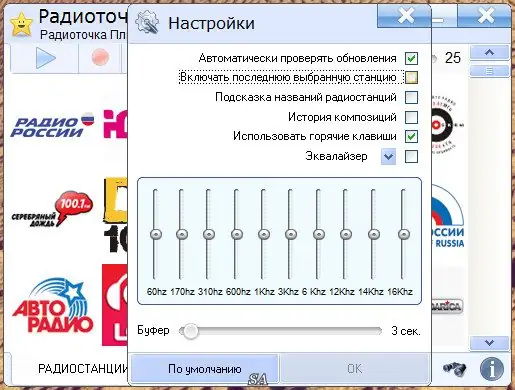Click the 1Khz equalizer slider
This screenshot has width=515, height=390.
(x=264, y=234)
